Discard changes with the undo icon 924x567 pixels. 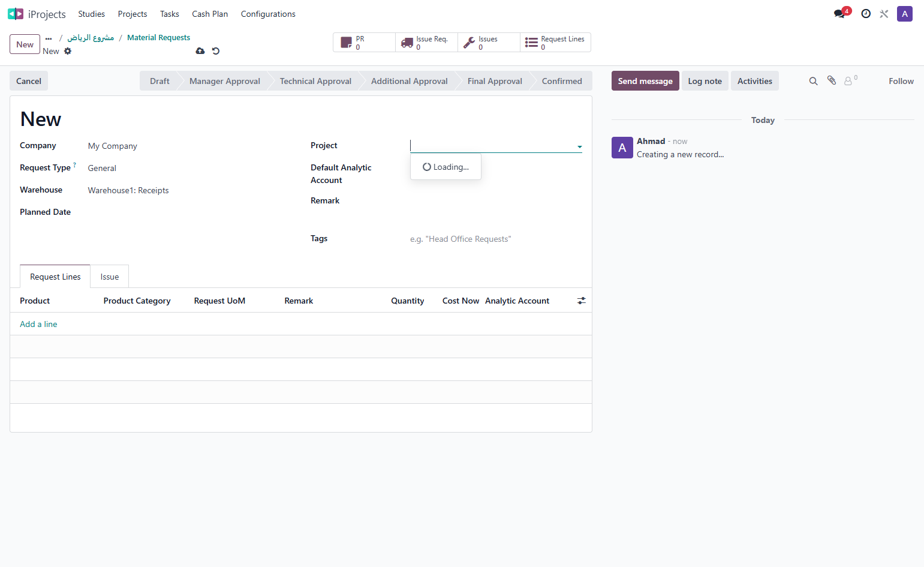click(216, 51)
